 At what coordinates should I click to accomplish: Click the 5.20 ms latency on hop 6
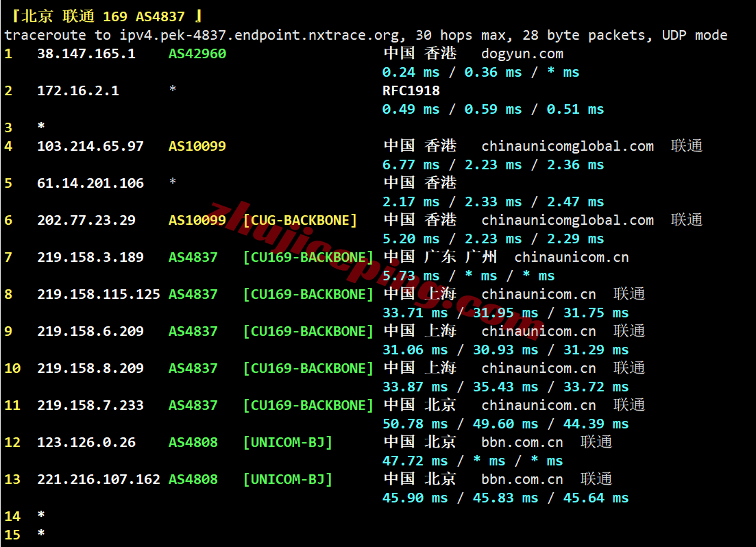pyautogui.click(x=411, y=239)
